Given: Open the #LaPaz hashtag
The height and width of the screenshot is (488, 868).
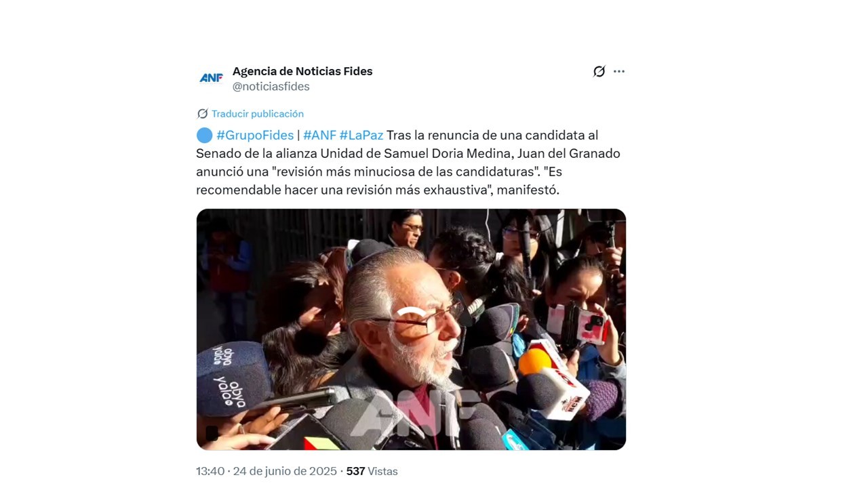Looking at the screenshot, I should coord(361,135).
